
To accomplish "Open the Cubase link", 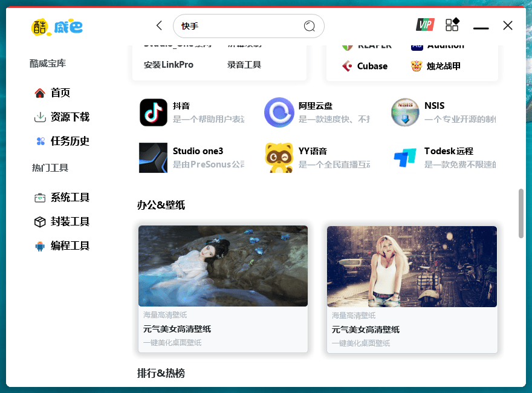I will 372,66.
